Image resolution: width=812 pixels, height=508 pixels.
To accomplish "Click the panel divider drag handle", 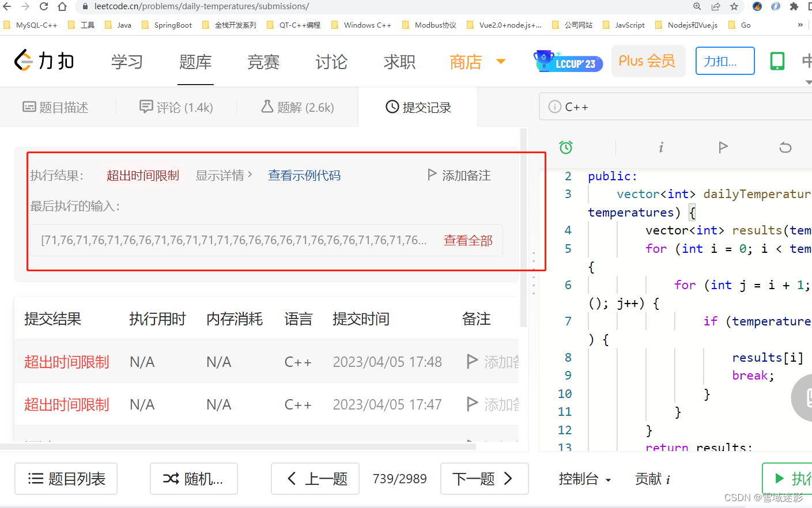I will pos(534,273).
